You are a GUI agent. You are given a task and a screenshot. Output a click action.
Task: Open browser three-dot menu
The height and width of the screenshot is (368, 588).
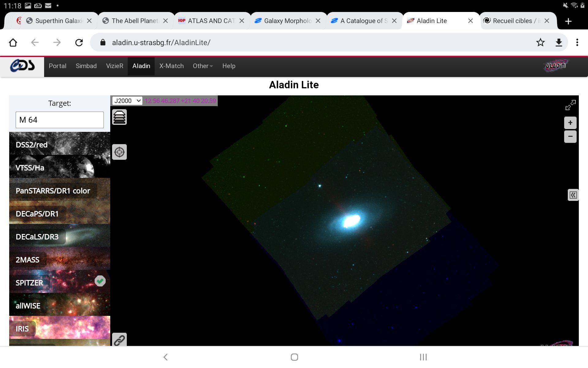[577, 42]
